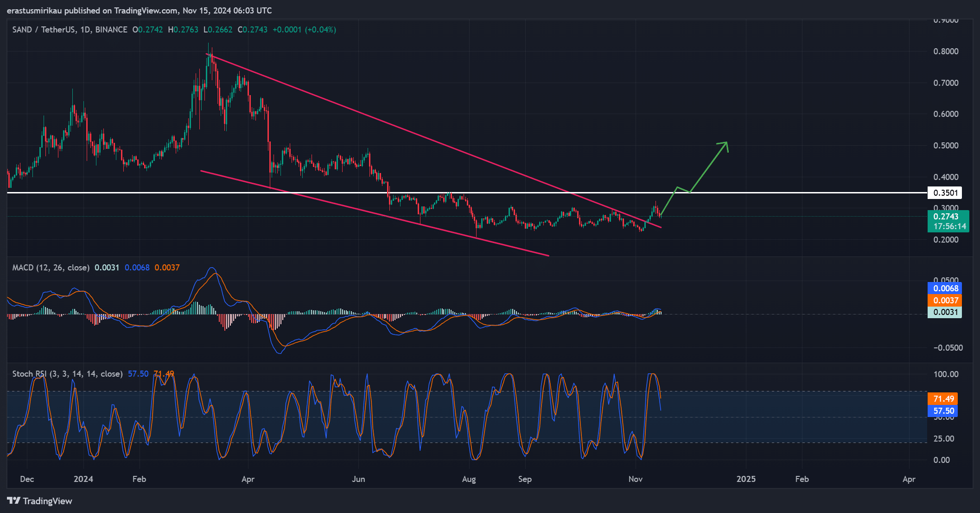980x513 pixels.
Task: Click the close price value C0.2743
Action: pyautogui.click(x=253, y=30)
